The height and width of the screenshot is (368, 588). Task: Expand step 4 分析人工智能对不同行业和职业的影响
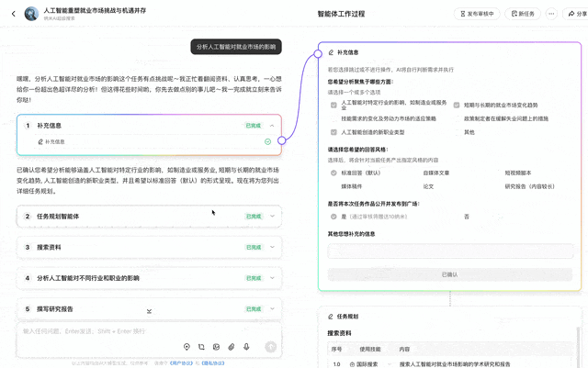click(x=272, y=277)
